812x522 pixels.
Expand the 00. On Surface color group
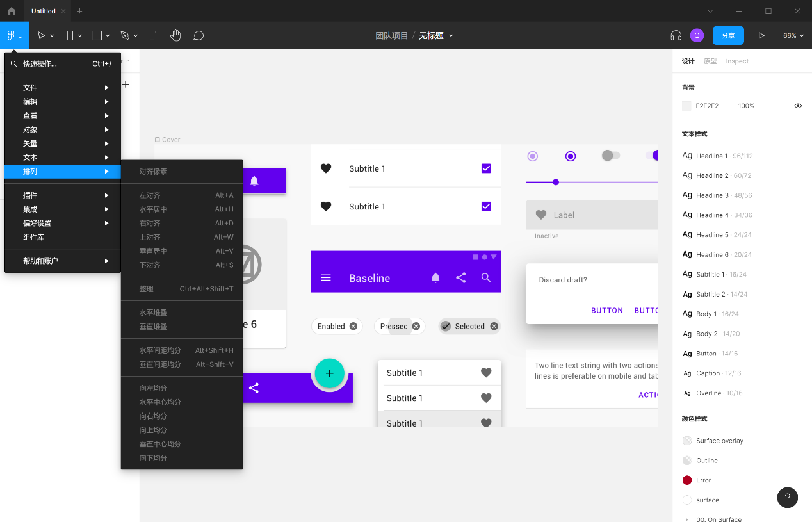[x=687, y=519]
